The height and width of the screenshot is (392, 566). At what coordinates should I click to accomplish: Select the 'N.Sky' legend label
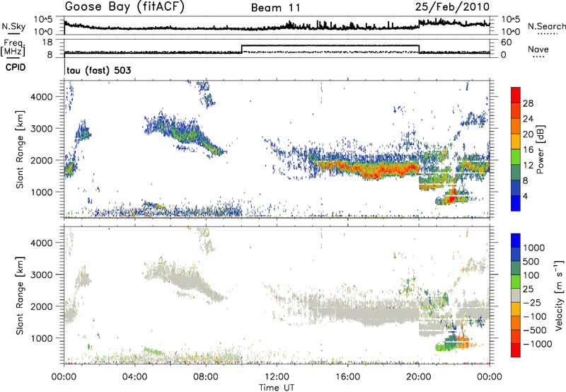tap(13, 26)
